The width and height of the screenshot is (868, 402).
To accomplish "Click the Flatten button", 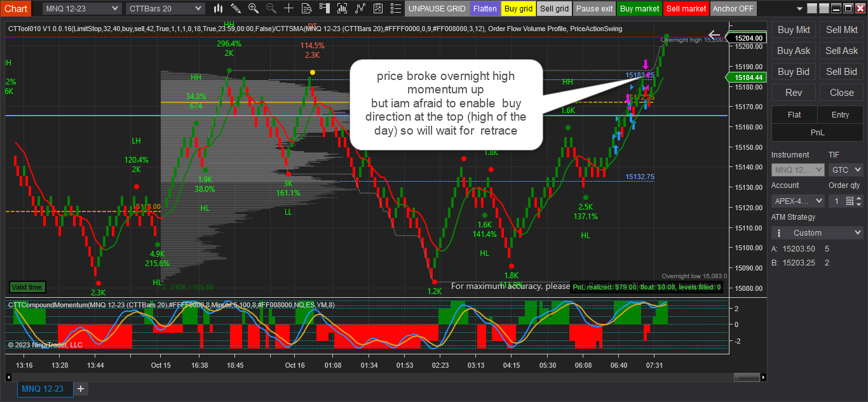I will pyautogui.click(x=485, y=9).
